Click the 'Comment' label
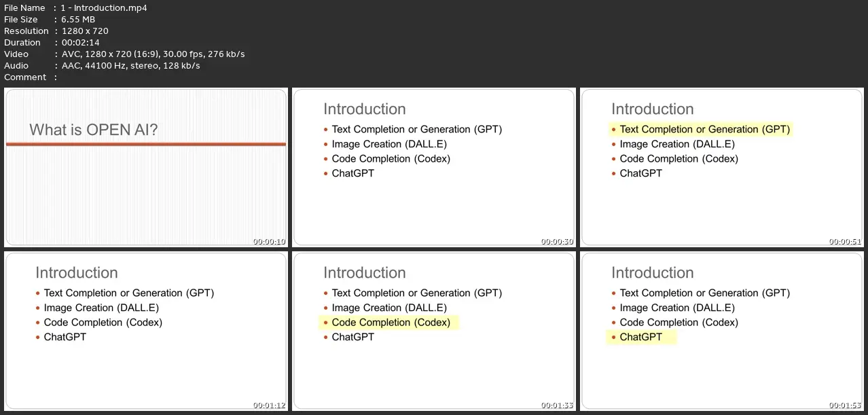 25,77
